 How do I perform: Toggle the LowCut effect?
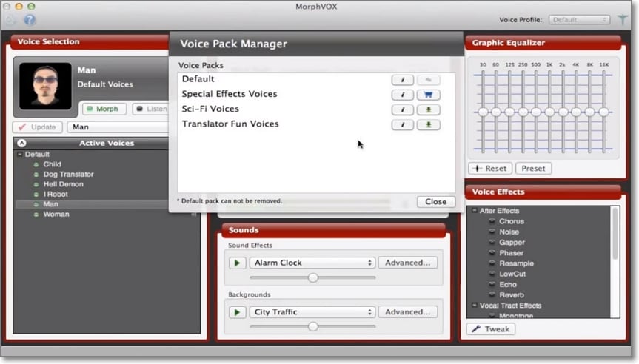[x=492, y=274]
